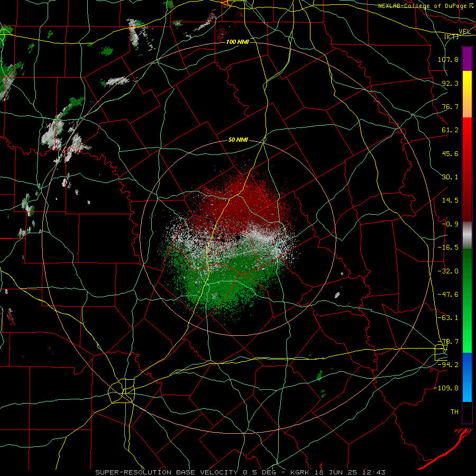This screenshot has width=476, height=476.
Task: Select the -16.5 legend value
Action: pyautogui.click(x=448, y=248)
